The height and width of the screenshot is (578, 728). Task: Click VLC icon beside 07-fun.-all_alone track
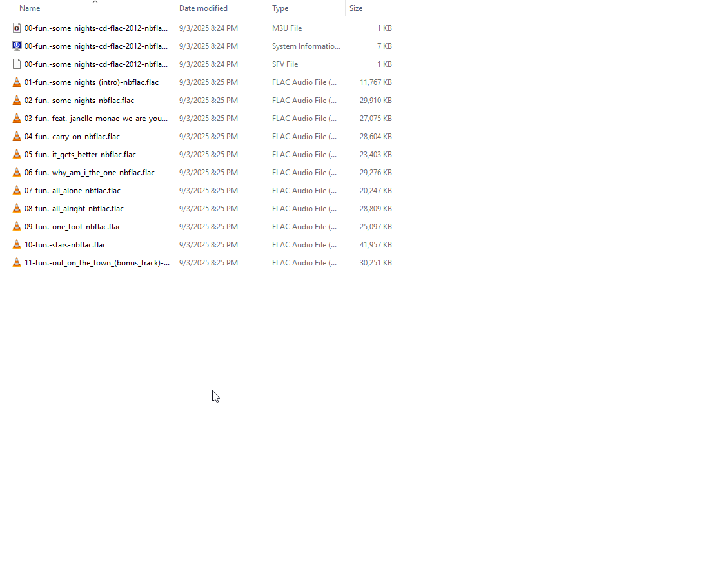click(x=17, y=191)
